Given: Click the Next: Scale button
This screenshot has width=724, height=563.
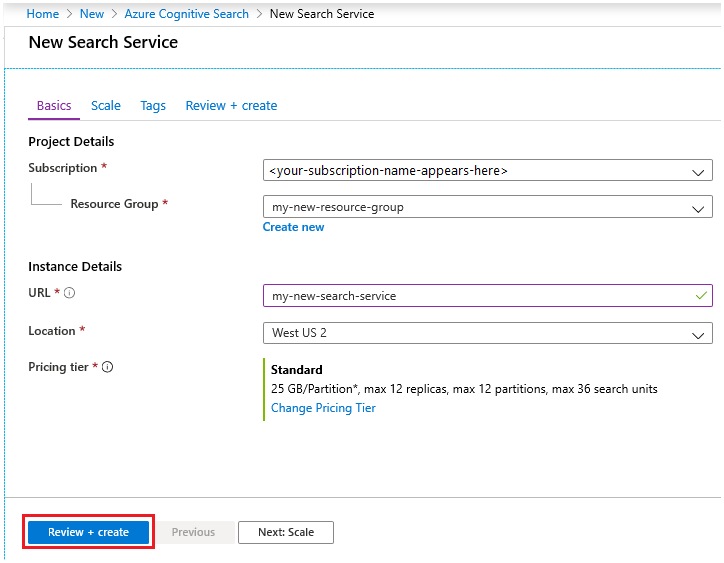Looking at the screenshot, I should click(x=285, y=532).
